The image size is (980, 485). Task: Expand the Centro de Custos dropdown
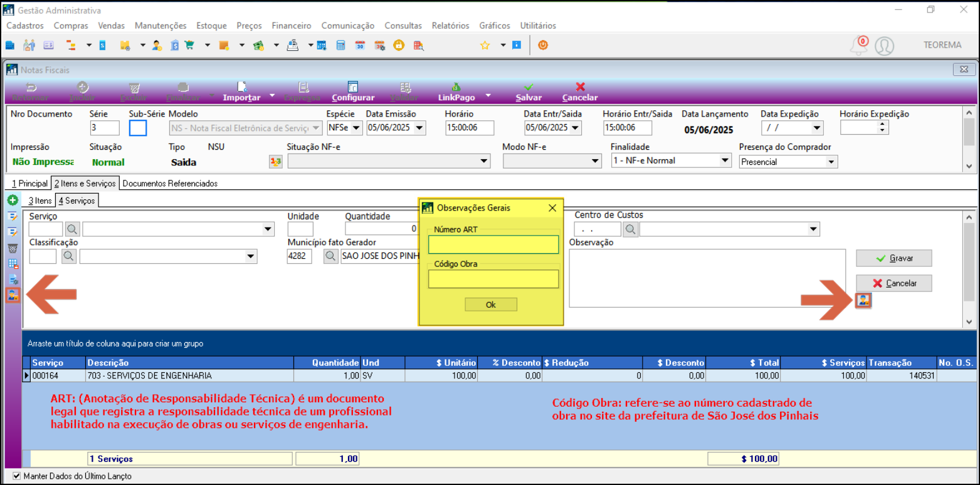tap(814, 229)
